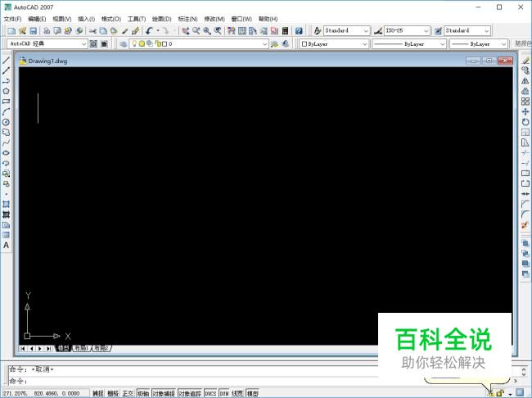The image size is (532, 398).
Task: Select the Ellipse tool
Action: click(x=6, y=153)
